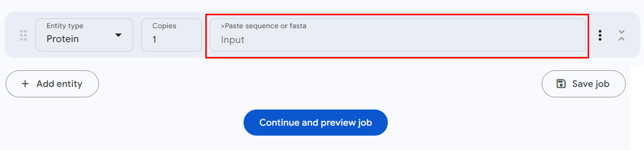This screenshot has height=150, width=644.
Task: Click Continue and preview job
Action: [315, 123]
